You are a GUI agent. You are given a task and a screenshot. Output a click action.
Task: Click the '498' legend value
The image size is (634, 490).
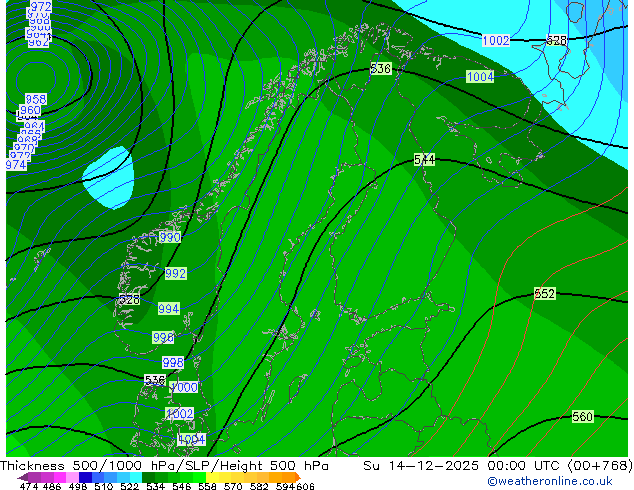pyautogui.click(x=78, y=486)
